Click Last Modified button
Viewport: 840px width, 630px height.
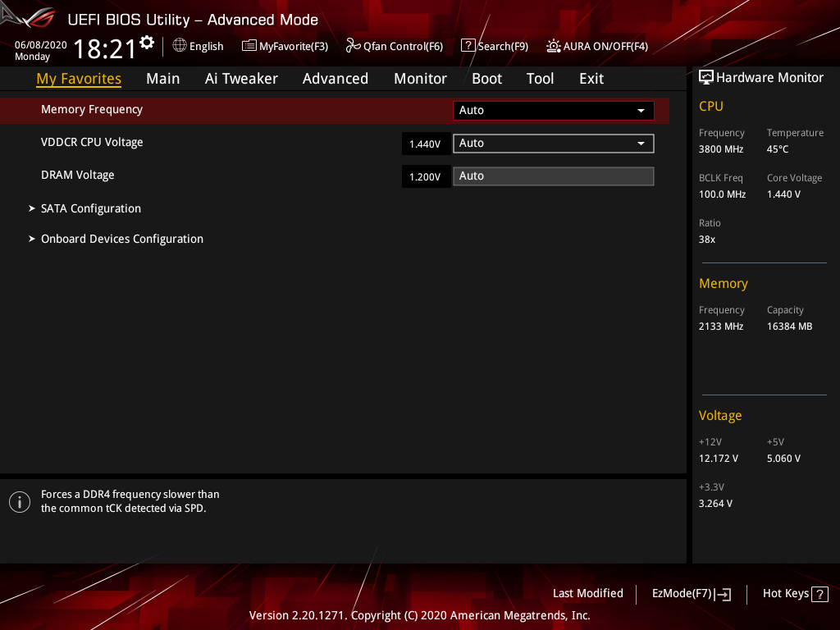tap(587, 594)
